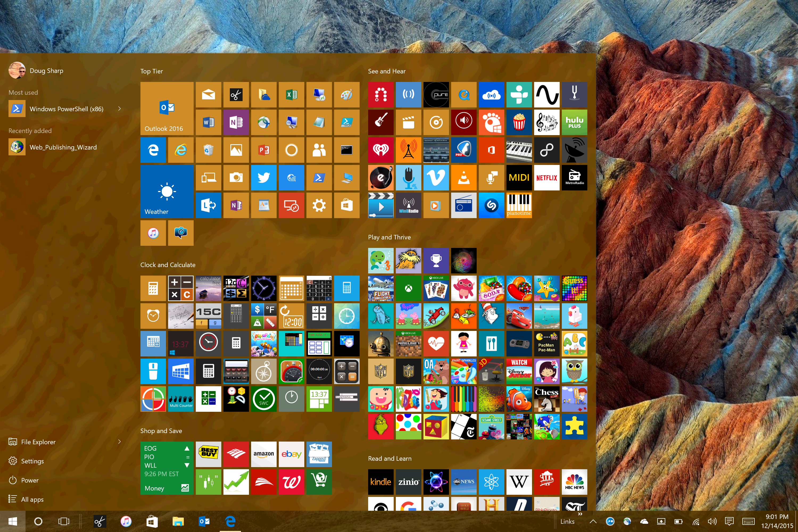Open the clock showing 9:01 PM
Screen dimensions: 798x532
click(x=777, y=521)
